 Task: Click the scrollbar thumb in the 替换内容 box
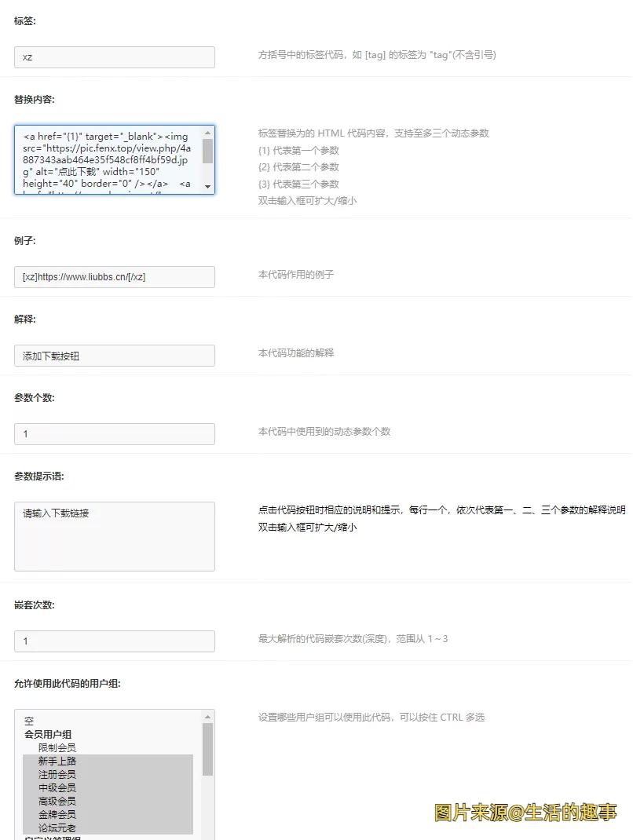click(x=208, y=151)
